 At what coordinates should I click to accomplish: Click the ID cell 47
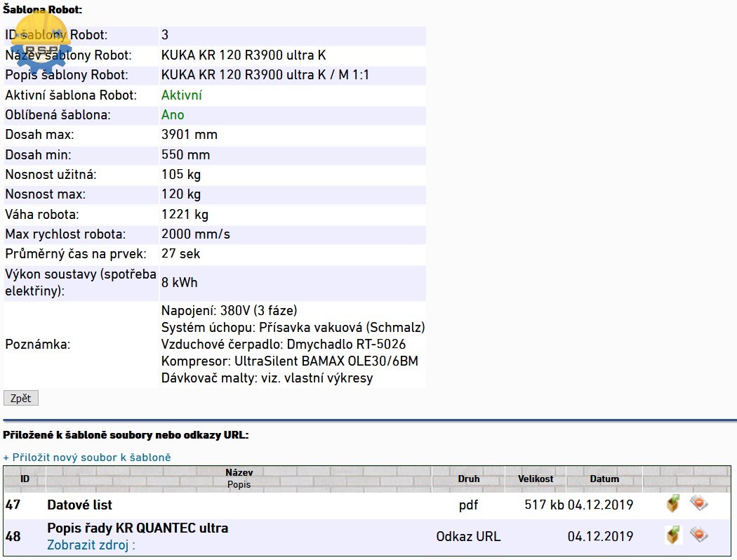click(13, 505)
